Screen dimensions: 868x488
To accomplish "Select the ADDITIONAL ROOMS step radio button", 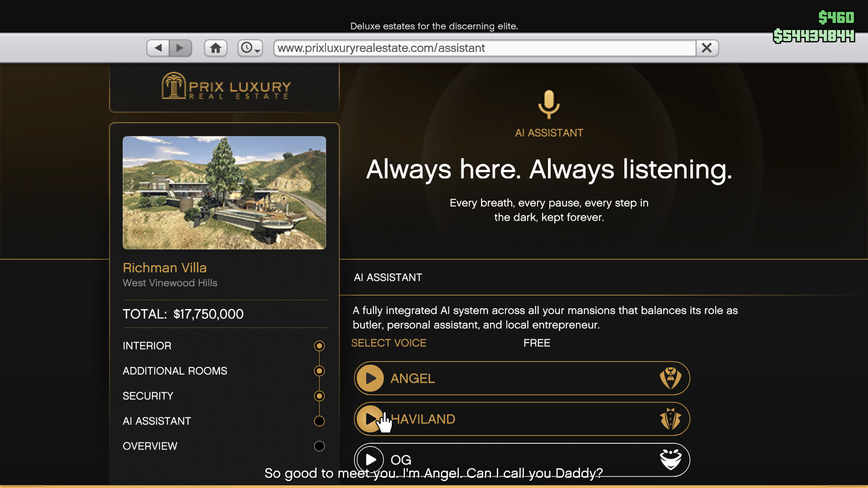I will (319, 371).
